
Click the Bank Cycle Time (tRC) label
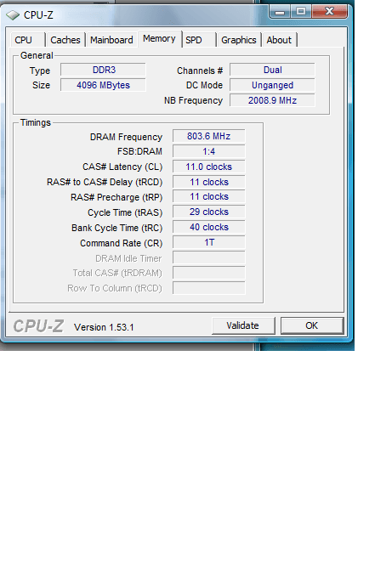pyautogui.click(x=117, y=228)
